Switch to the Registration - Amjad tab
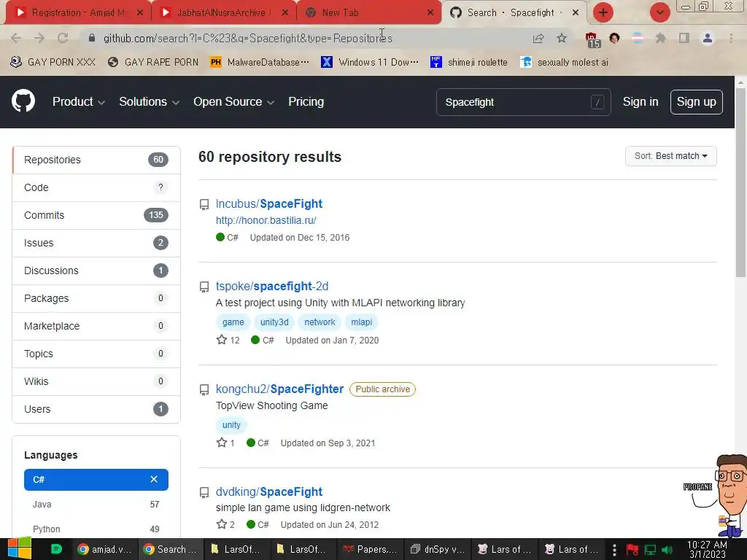This screenshot has height=560, width=747. pyautogui.click(x=79, y=12)
